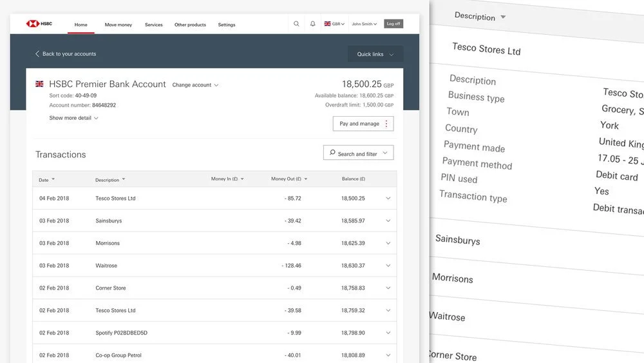The width and height of the screenshot is (644, 363).
Task: Click the Log off button
Action: (393, 24)
